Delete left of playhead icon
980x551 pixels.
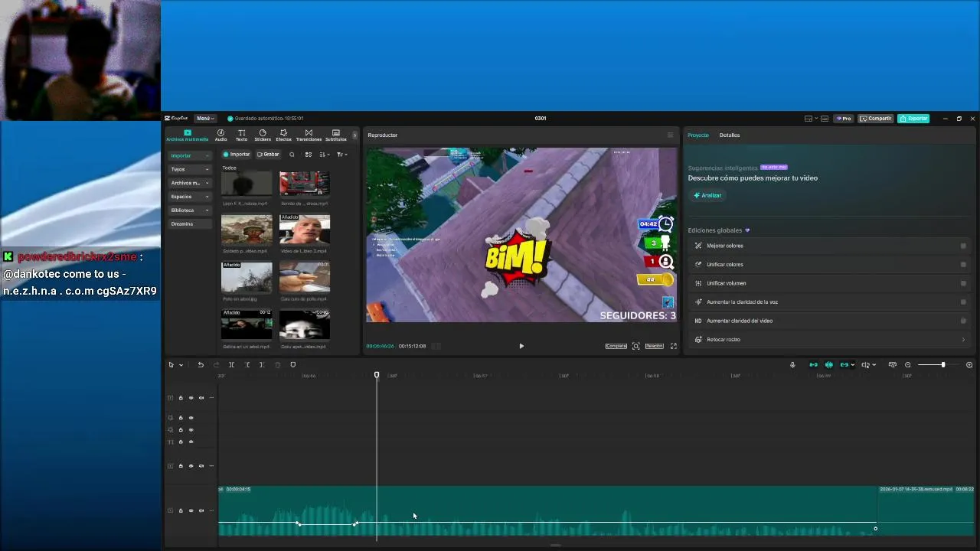coord(247,365)
